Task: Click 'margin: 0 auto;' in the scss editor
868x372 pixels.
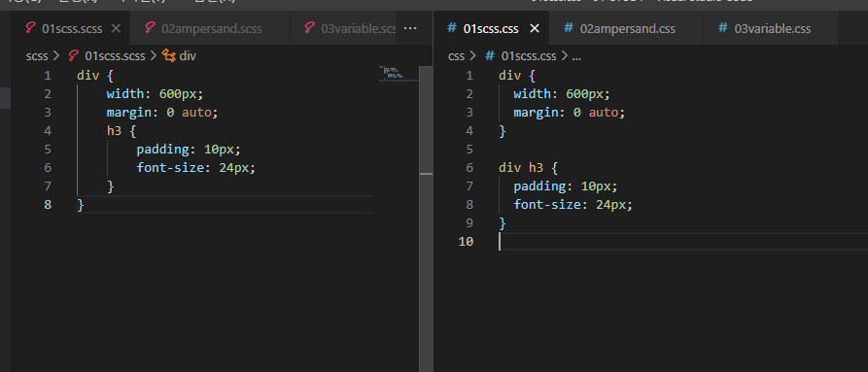Action: (162, 113)
